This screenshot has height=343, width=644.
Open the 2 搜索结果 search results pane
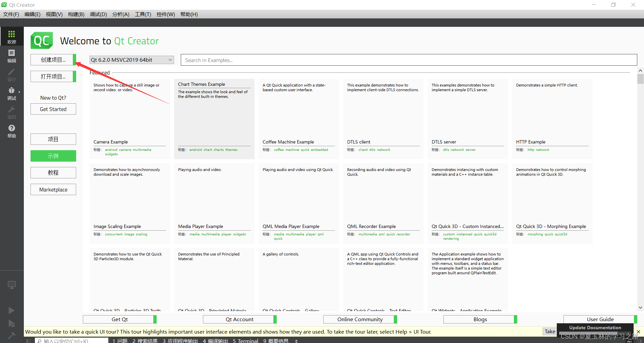coord(145,341)
